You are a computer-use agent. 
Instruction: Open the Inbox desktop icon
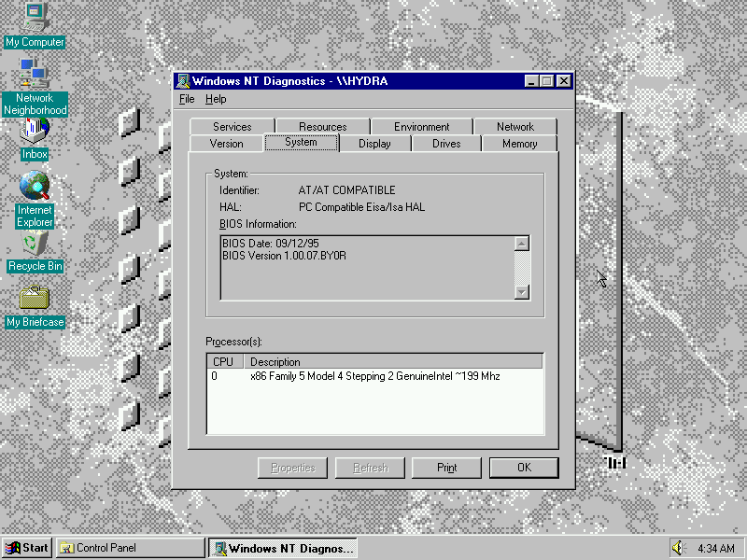[x=35, y=131]
